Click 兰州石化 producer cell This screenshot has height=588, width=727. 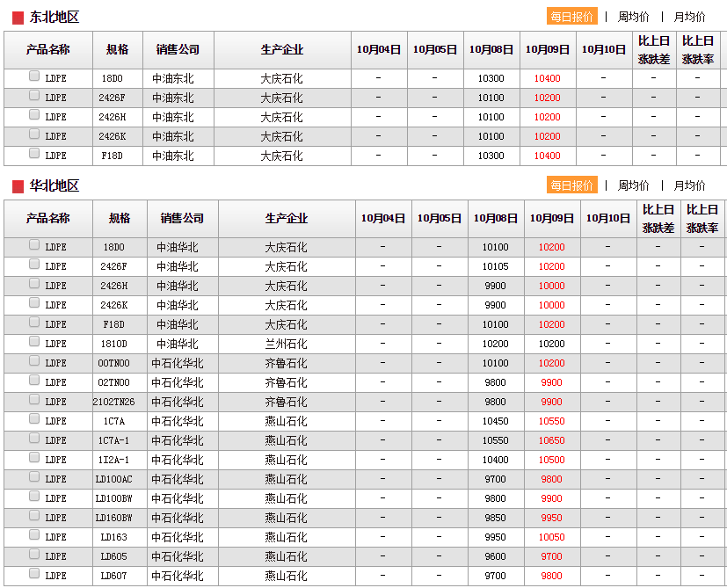[x=286, y=344]
